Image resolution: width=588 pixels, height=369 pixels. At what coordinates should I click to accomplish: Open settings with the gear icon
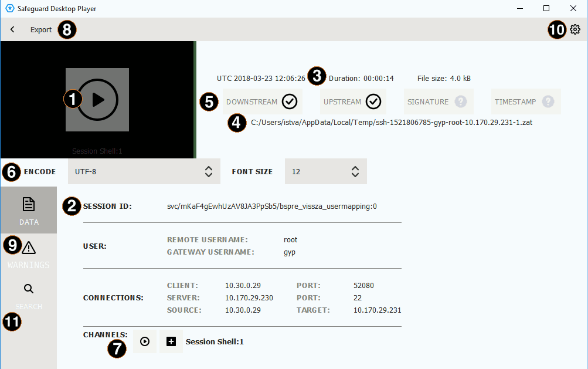(x=575, y=29)
